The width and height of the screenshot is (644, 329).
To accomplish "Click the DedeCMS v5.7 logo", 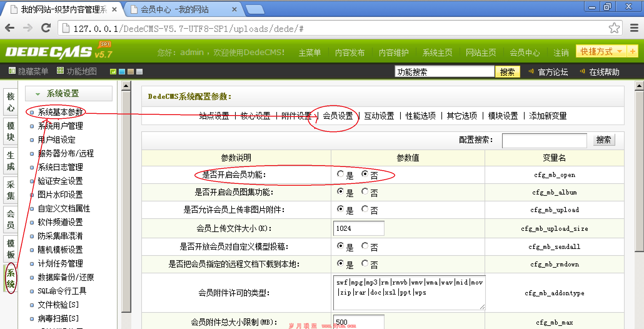I will click(x=58, y=51).
